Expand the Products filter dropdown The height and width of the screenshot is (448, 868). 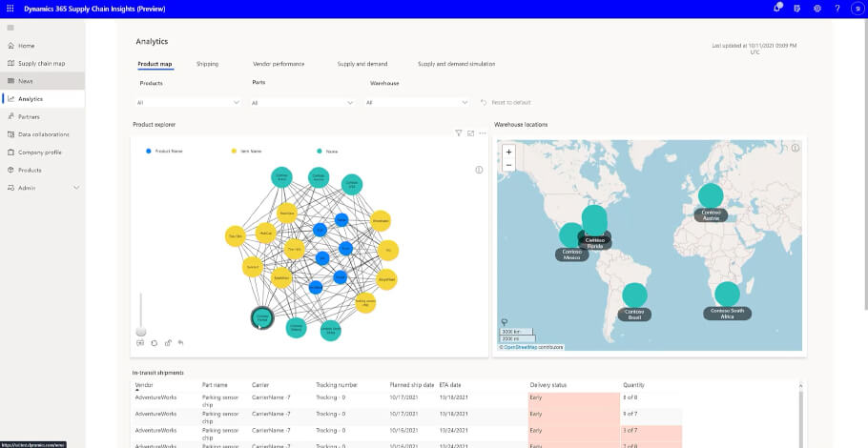[237, 102]
